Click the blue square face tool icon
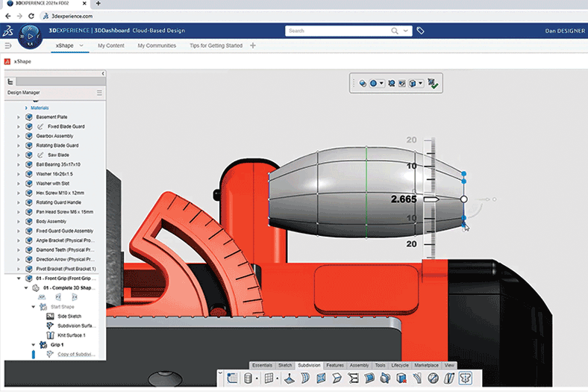Viewport: 588px width, 392px height. 321,378
